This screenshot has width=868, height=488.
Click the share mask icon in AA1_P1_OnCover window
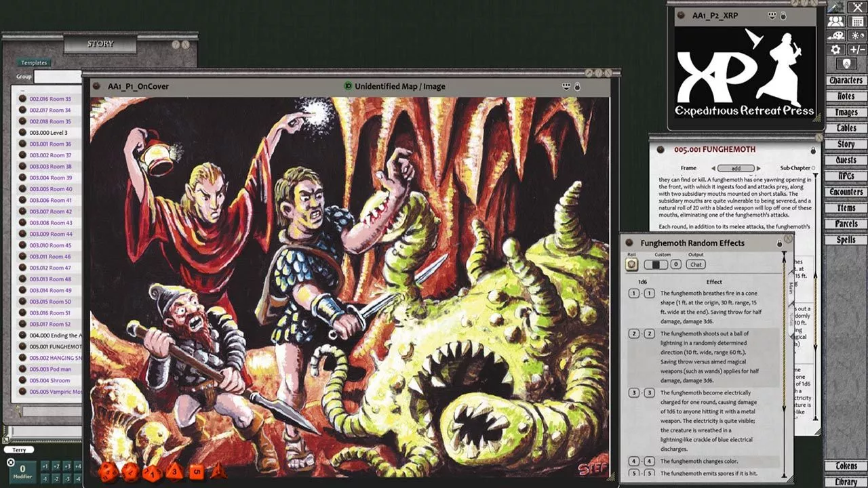coord(566,87)
